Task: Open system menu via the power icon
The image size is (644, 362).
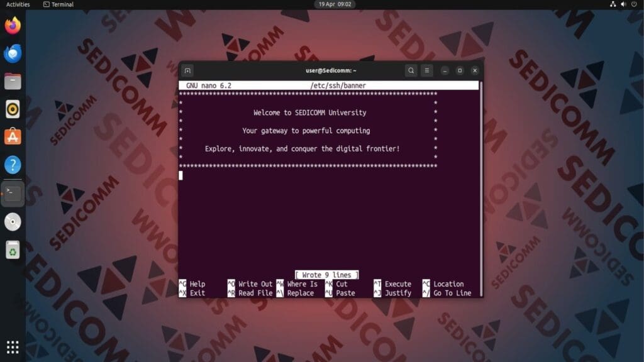Action: click(635, 4)
